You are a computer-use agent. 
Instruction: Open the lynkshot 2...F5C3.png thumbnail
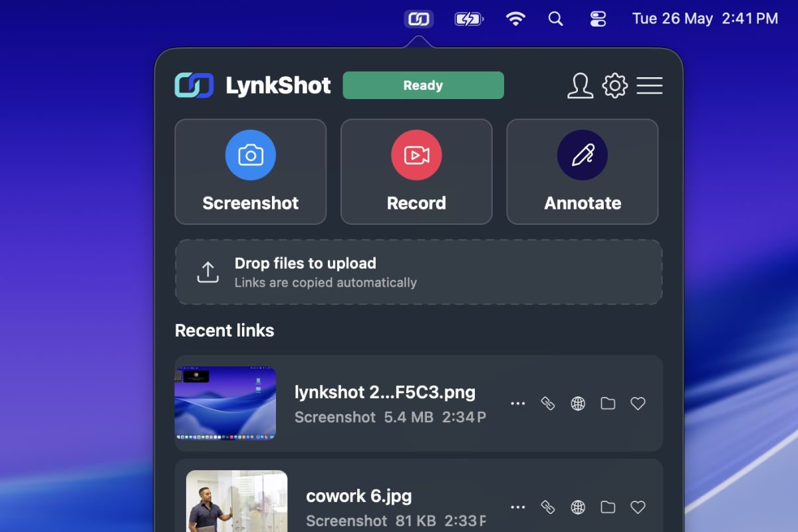point(225,403)
